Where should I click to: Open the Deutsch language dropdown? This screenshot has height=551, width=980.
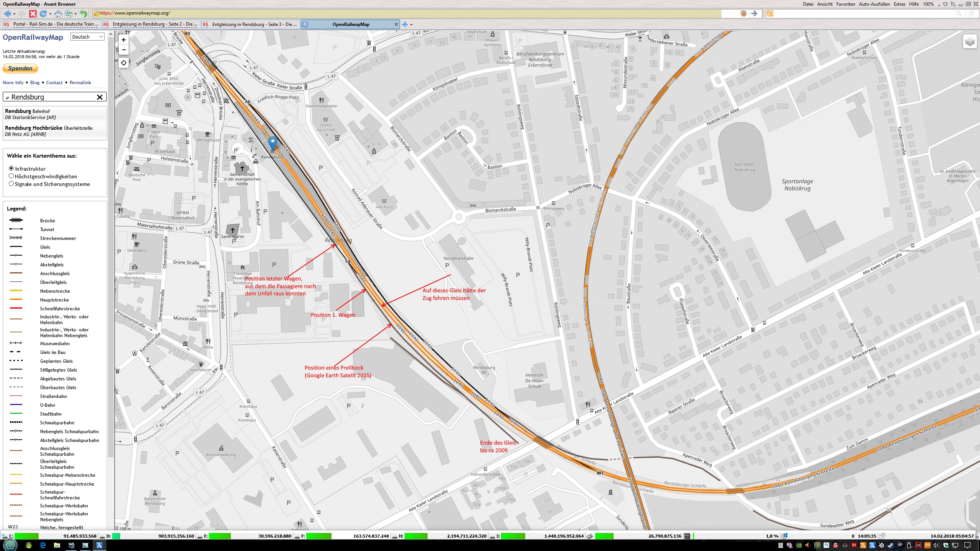[x=87, y=37]
